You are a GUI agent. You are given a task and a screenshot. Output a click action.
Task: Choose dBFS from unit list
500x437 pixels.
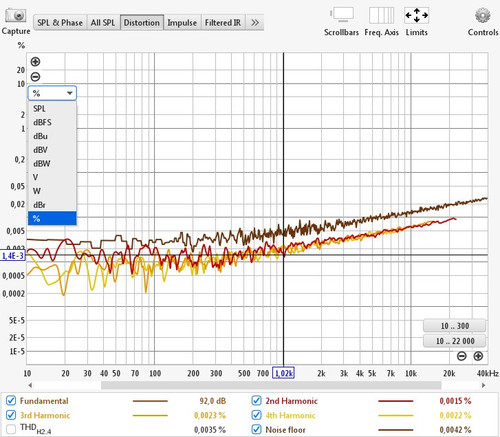pyautogui.click(x=52, y=122)
